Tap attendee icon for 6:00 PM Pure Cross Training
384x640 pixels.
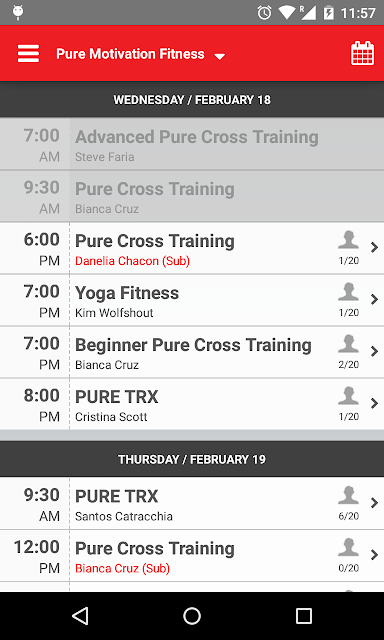click(x=348, y=240)
